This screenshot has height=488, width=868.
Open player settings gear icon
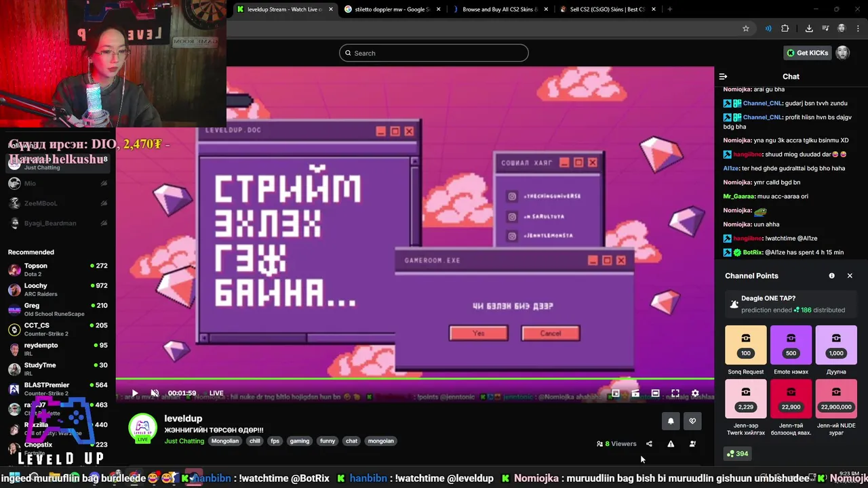(x=695, y=393)
